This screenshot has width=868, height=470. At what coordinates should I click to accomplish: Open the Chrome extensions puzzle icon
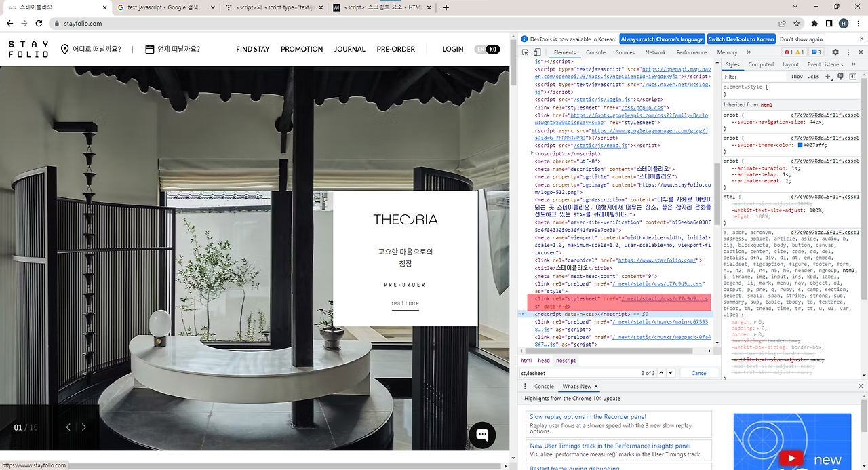(x=814, y=23)
